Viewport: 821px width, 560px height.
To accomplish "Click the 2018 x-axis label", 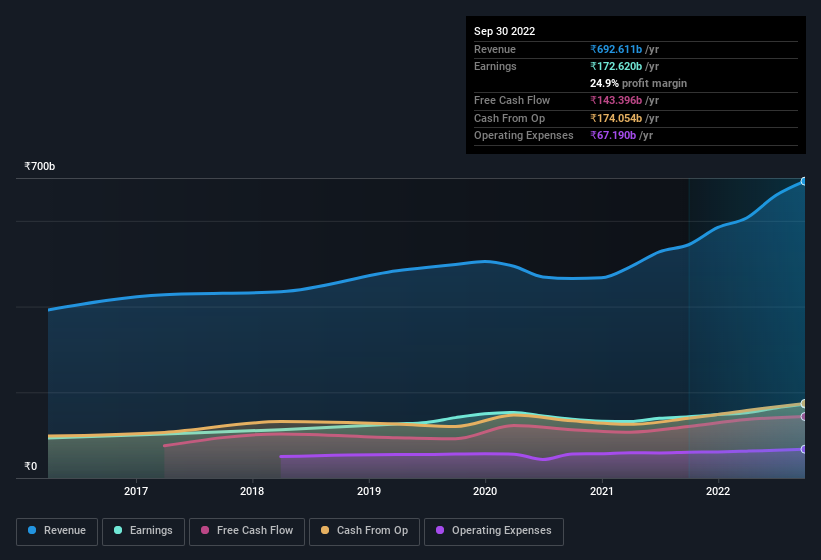I will tap(252, 491).
